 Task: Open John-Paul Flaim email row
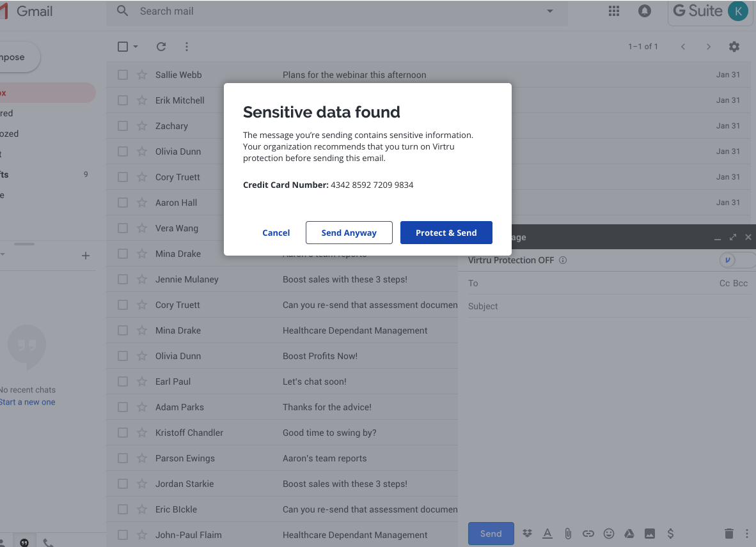pyautogui.click(x=282, y=534)
